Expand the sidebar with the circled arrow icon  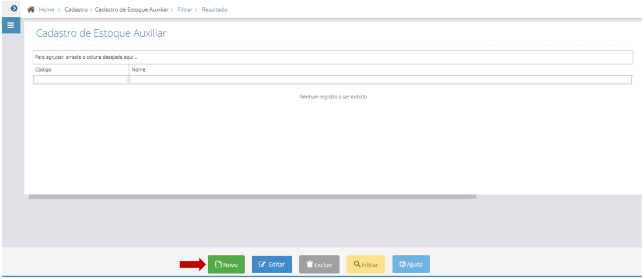coord(14,8)
